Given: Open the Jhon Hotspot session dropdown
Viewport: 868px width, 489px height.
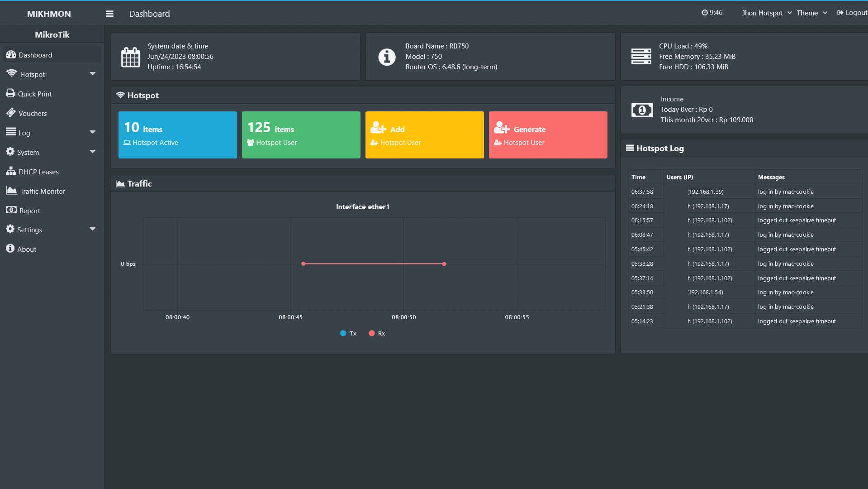Looking at the screenshot, I should click(767, 13).
